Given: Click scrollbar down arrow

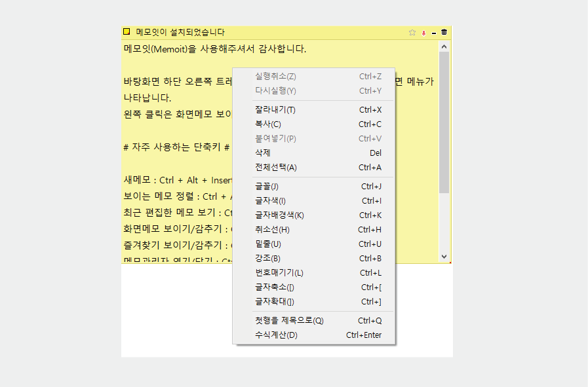Looking at the screenshot, I should coord(444,257).
